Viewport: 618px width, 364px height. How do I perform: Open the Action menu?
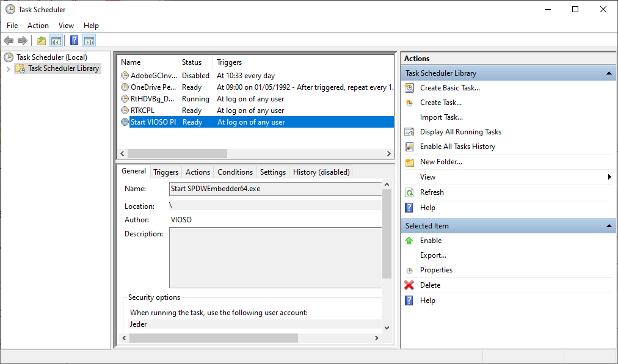click(38, 26)
